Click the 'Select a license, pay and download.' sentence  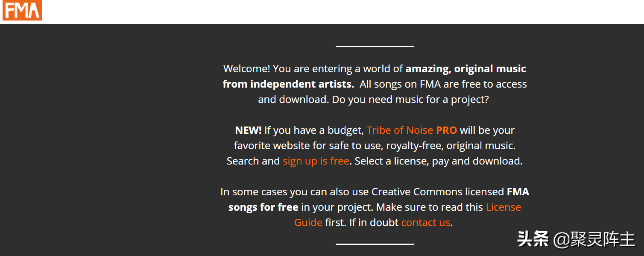coord(439,161)
